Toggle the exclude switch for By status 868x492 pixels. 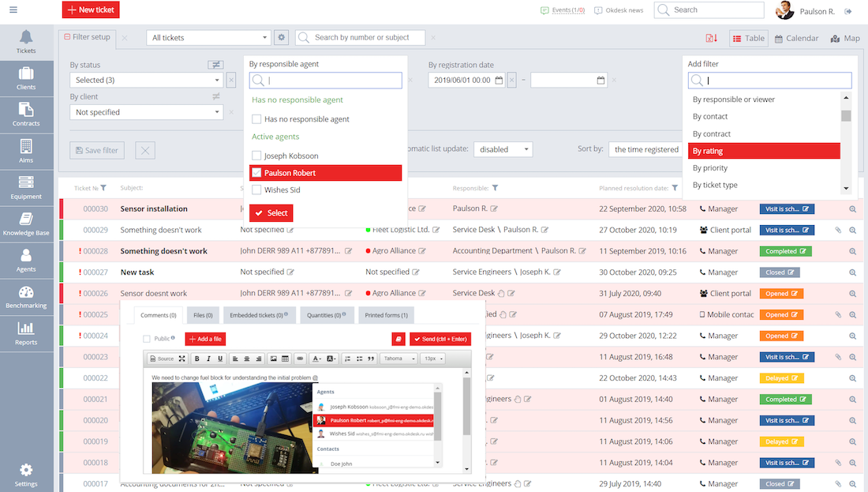[215, 65]
